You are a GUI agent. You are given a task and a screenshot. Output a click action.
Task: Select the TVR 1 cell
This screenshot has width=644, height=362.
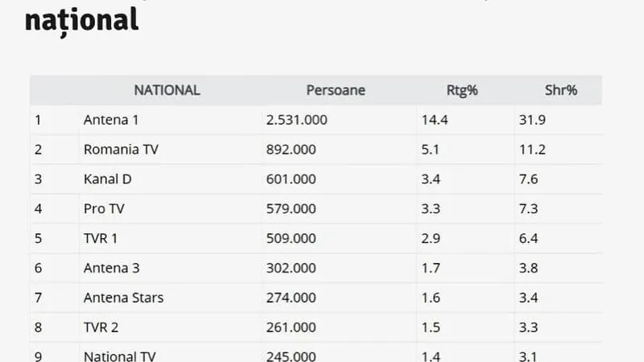101,238
